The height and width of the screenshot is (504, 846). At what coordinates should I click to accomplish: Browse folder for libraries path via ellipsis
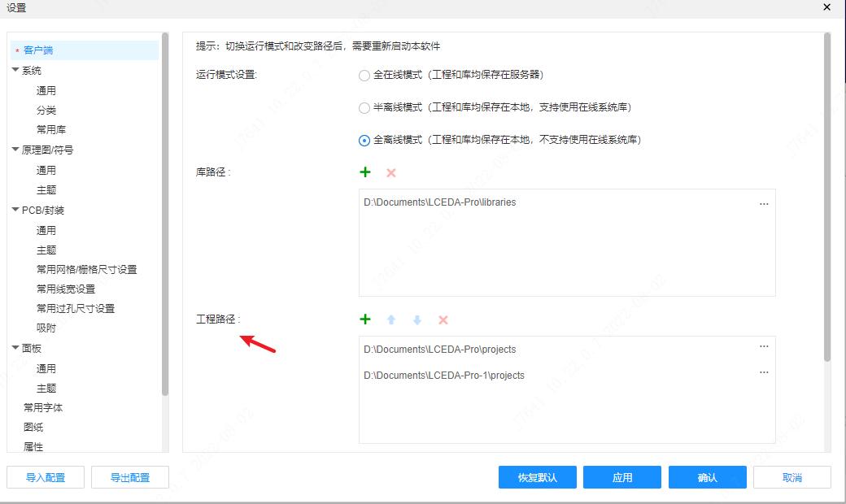[x=764, y=204]
